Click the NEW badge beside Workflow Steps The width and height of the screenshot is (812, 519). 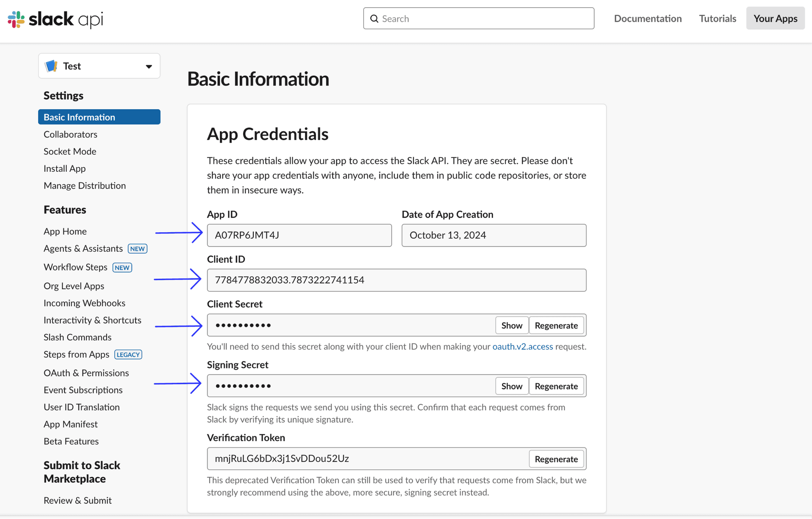[122, 268]
